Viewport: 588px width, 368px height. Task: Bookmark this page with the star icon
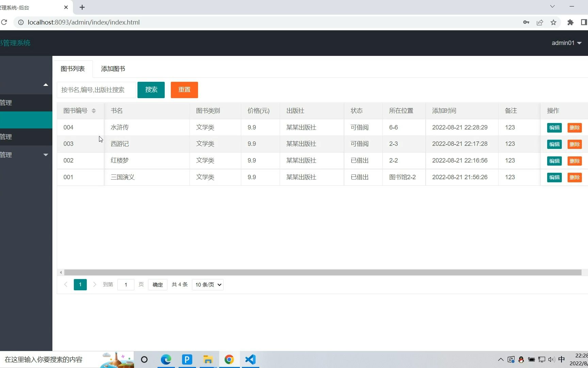pos(553,22)
